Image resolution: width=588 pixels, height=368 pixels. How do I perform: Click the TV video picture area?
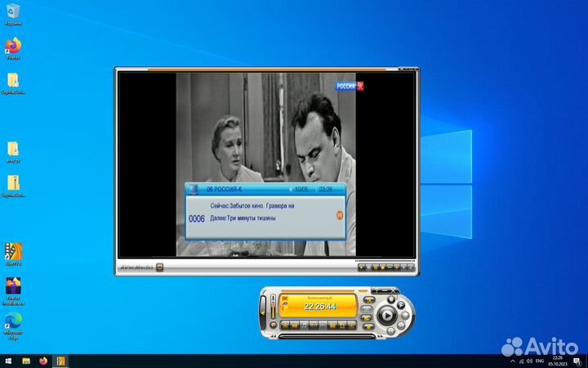(x=266, y=164)
